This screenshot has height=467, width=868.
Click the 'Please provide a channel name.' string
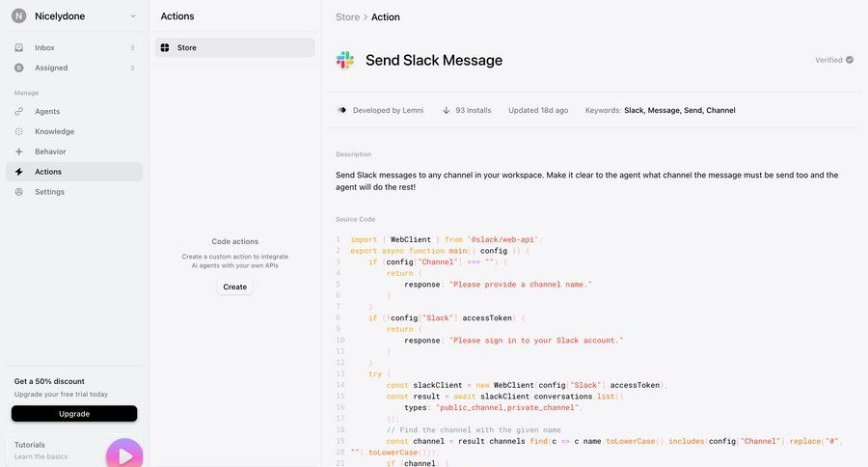(521, 285)
